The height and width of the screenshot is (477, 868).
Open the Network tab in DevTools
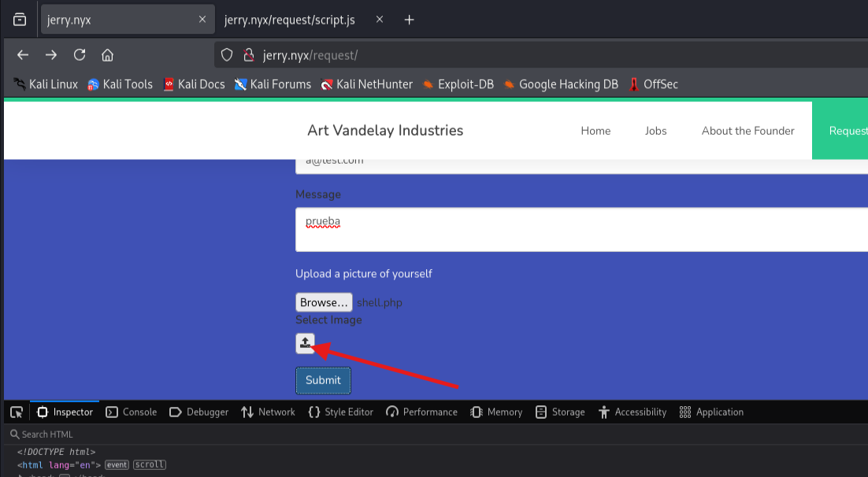click(x=268, y=412)
